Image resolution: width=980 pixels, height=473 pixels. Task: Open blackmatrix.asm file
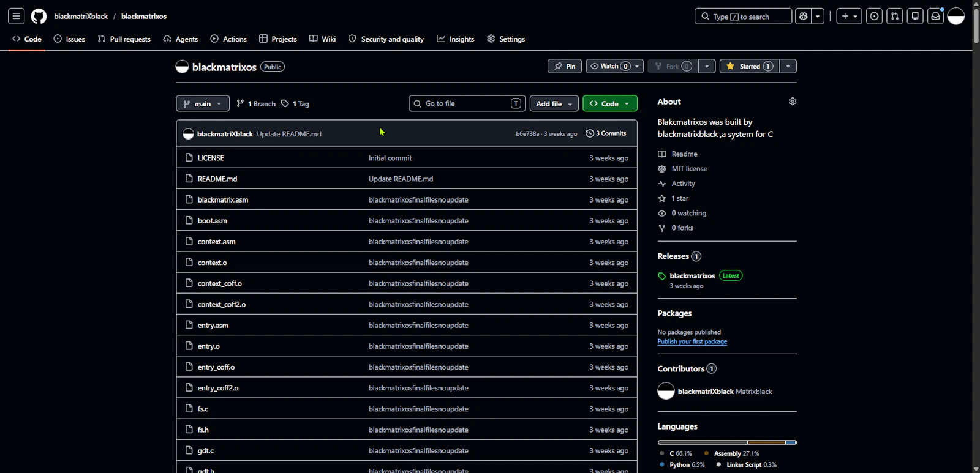pyautogui.click(x=223, y=200)
